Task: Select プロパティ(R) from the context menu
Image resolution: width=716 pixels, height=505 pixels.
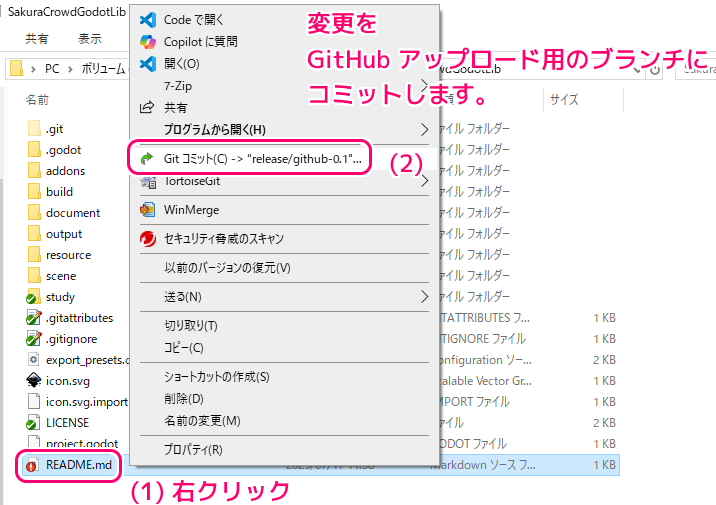Action: tap(192, 450)
